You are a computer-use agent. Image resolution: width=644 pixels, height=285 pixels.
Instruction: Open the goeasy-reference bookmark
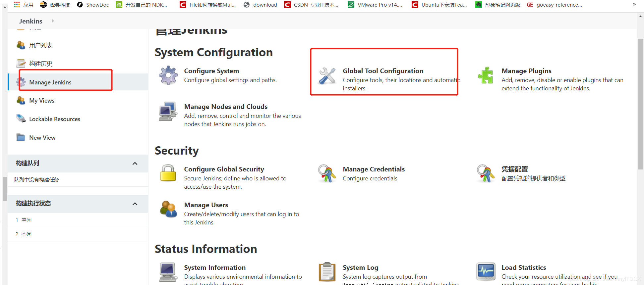pyautogui.click(x=555, y=5)
